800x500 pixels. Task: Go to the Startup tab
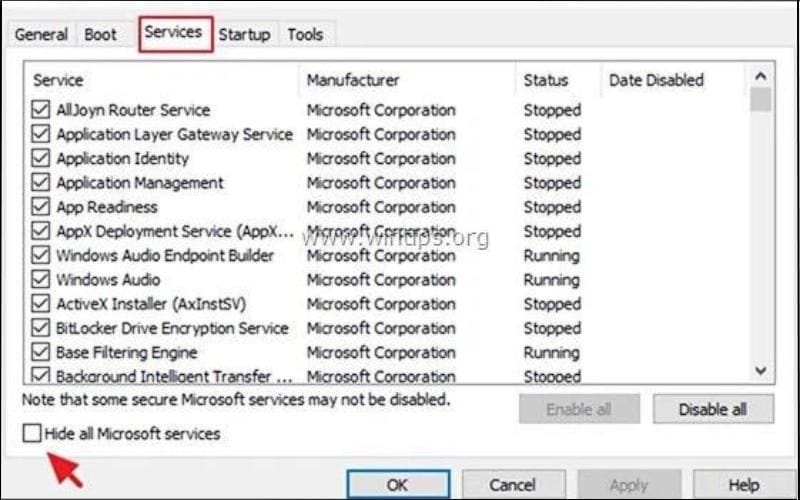pyautogui.click(x=244, y=34)
